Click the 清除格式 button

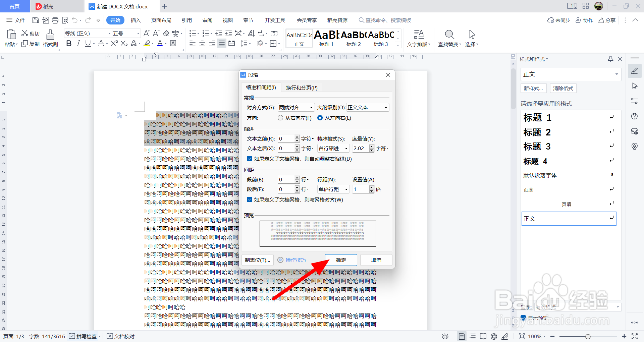click(563, 88)
